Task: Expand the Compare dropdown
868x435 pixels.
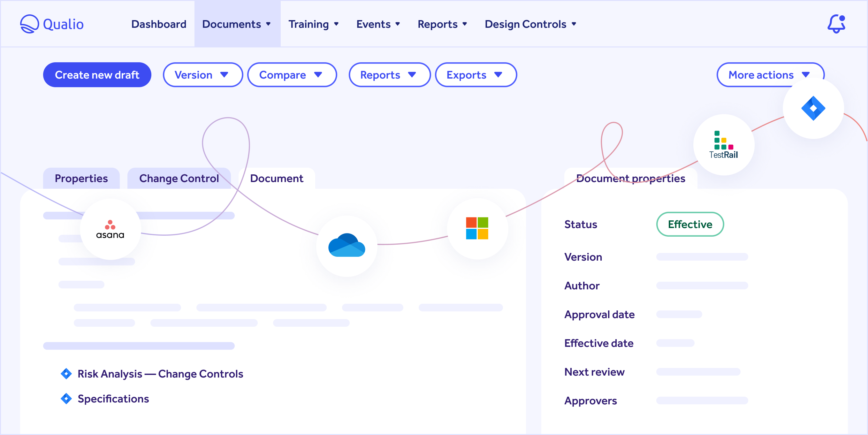Action: (x=292, y=75)
